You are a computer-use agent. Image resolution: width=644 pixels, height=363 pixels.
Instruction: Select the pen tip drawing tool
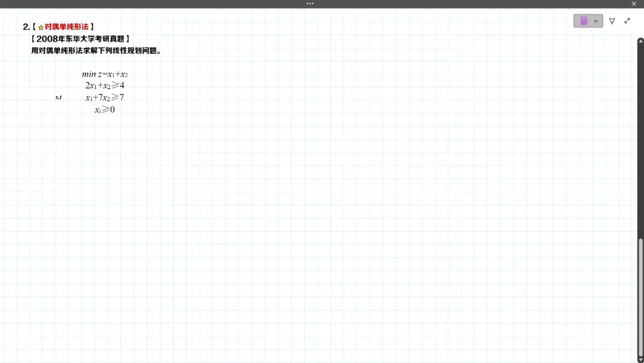point(612,21)
